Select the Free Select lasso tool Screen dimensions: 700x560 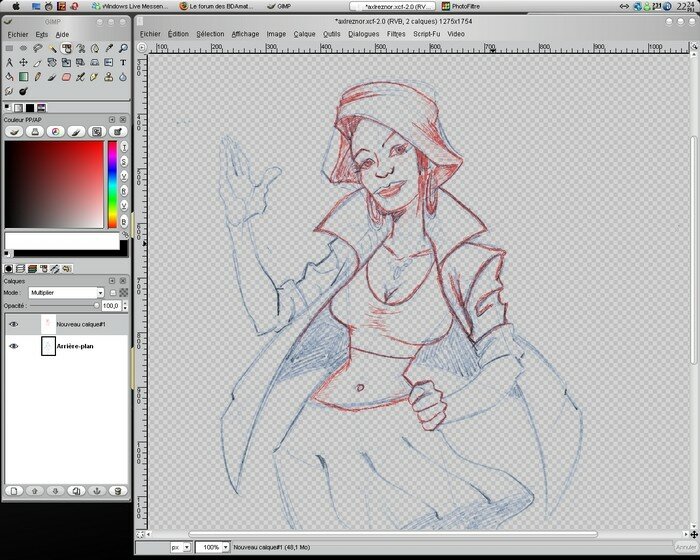click(x=38, y=48)
